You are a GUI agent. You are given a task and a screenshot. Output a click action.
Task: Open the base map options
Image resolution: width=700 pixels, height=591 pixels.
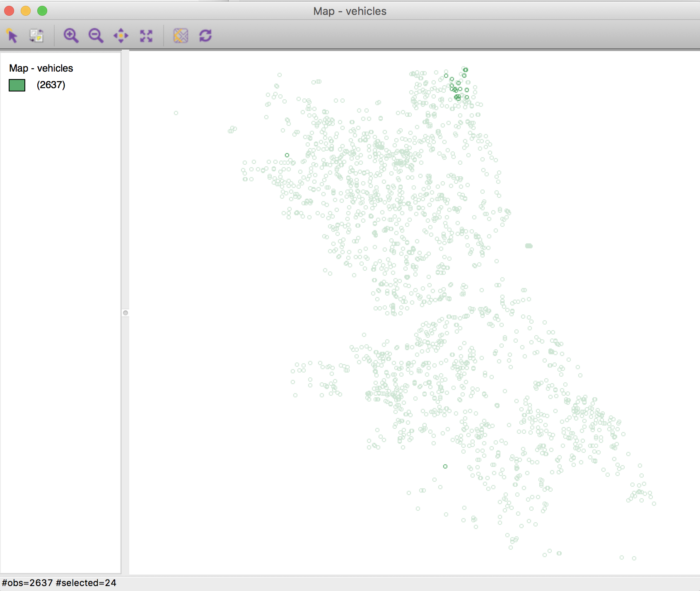[181, 36]
